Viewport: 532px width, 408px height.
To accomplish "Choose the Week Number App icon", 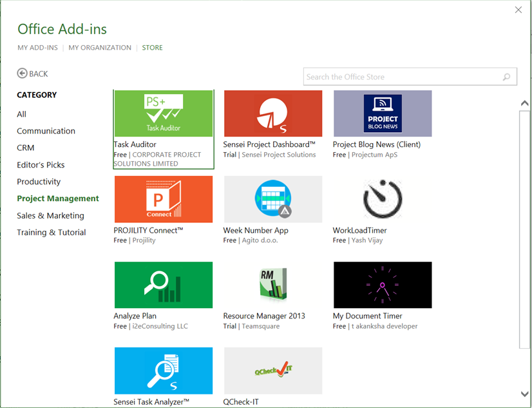I will [273, 199].
